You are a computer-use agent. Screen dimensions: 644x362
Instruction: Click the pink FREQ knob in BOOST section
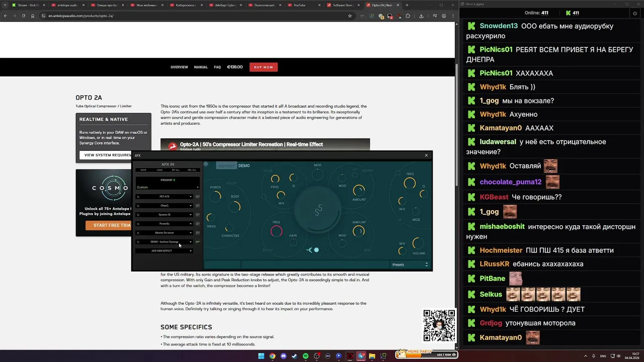[x=277, y=231]
